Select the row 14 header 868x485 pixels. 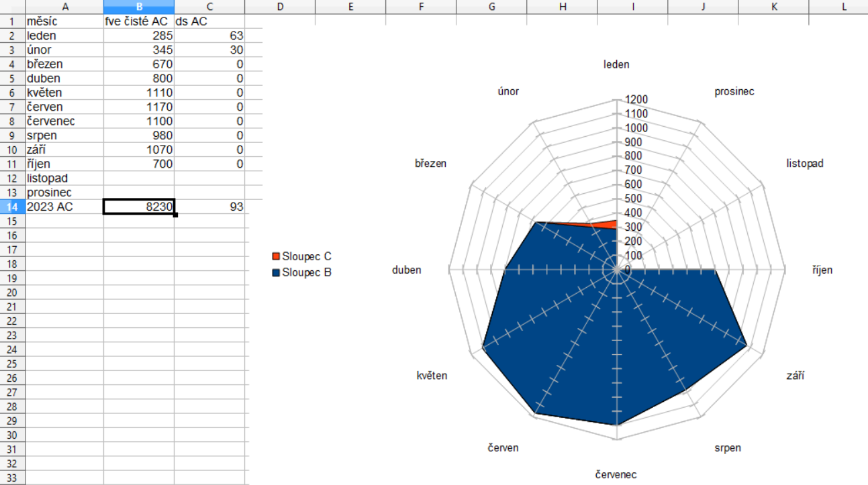click(12, 207)
